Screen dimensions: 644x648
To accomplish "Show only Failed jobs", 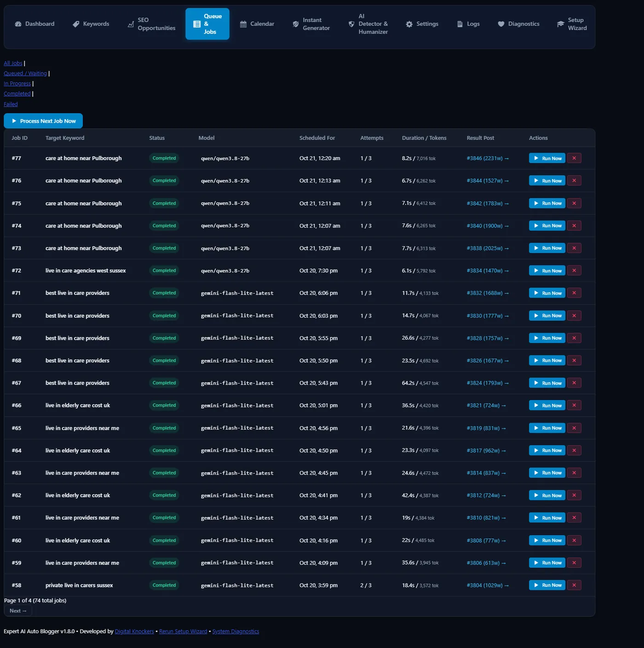I will pos(11,104).
